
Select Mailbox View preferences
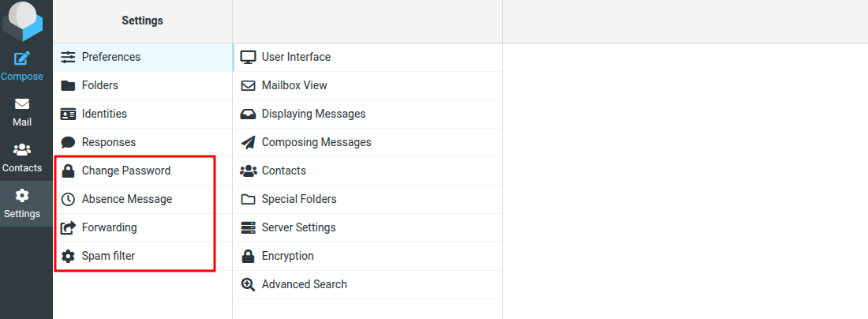pos(294,85)
